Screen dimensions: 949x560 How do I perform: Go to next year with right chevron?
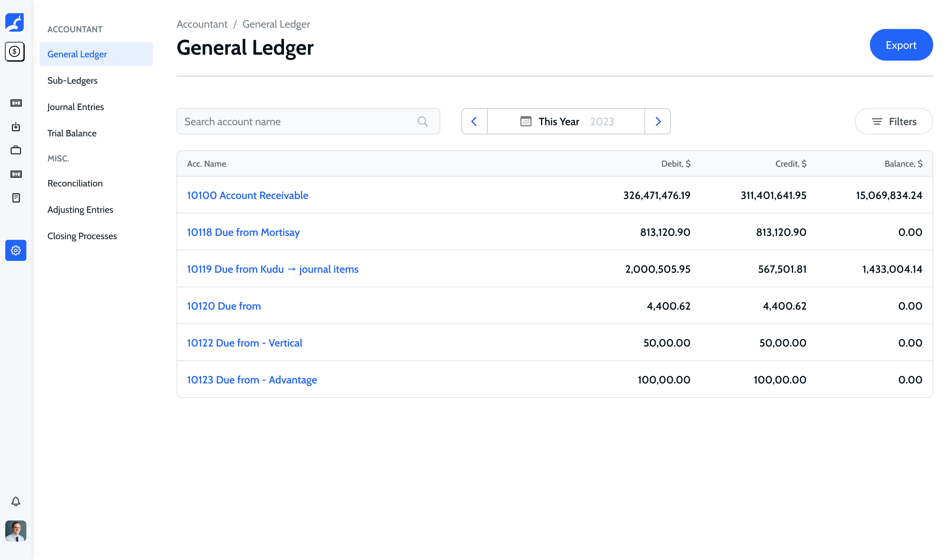point(658,122)
